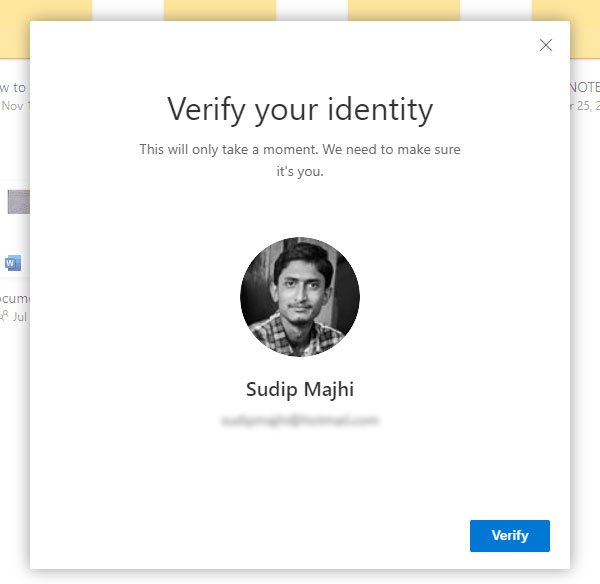The image size is (600, 584).
Task: Click the Jul date text at left edge
Action: click(x=20, y=316)
